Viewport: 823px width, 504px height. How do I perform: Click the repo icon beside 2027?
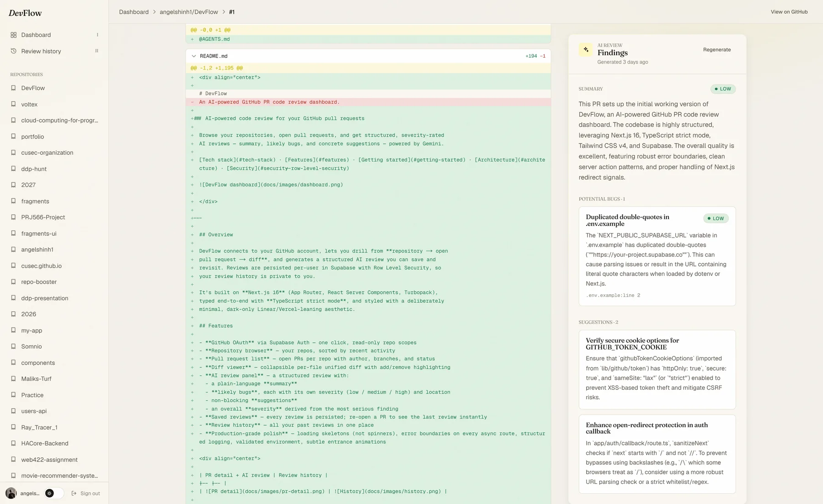[14, 185]
